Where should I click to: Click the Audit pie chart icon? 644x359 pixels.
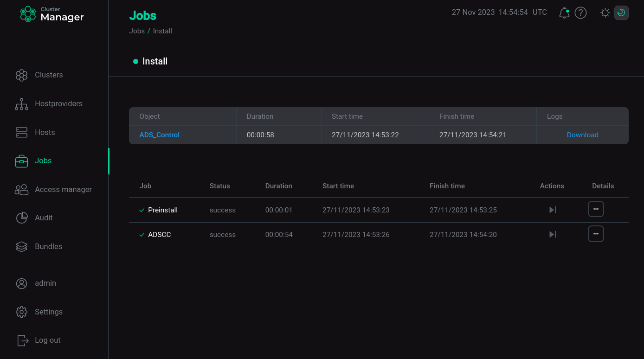click(x=22, y=218)
